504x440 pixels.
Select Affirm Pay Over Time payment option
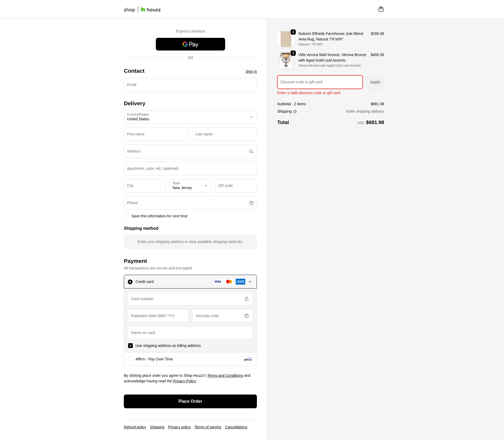(x=130, y=359)
